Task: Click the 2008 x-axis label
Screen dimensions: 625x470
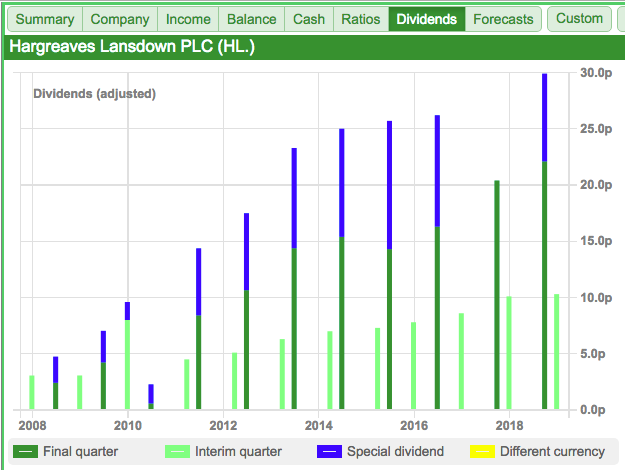Action: (32, 426)
